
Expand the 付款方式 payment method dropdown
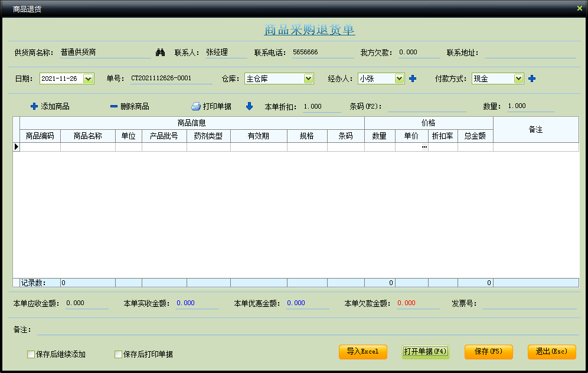[x=518, y=78]
